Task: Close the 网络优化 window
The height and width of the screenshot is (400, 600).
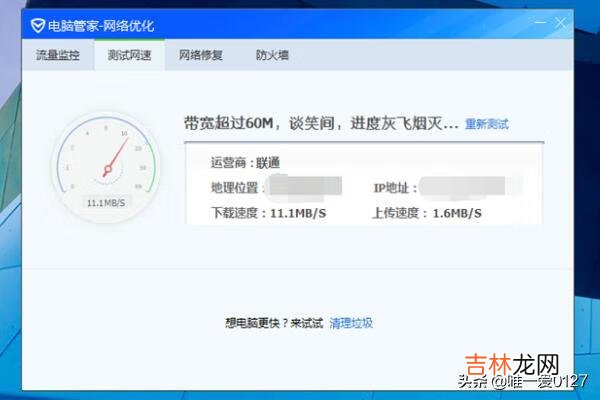Action: tap(562, 22)
